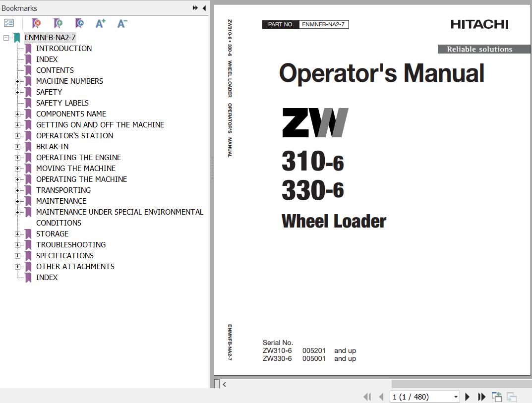
Task: Go to the previous page
Action: pos(381,397)
